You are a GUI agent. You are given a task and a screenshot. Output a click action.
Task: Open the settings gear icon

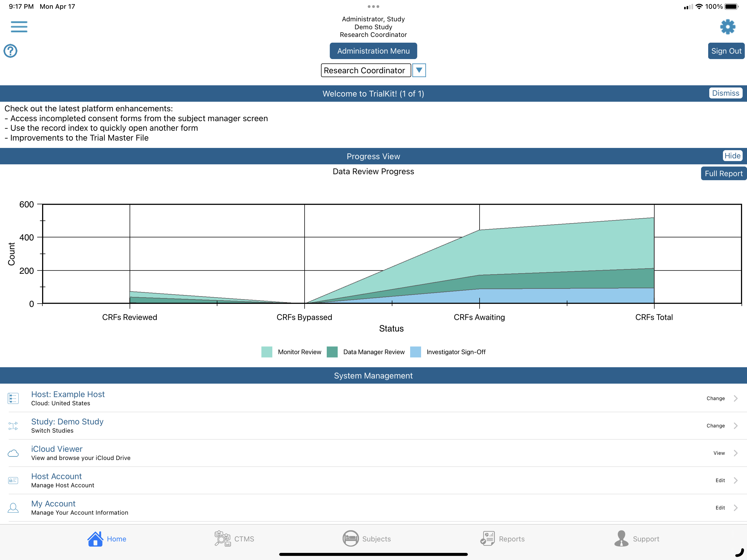(x=727, y=27)
